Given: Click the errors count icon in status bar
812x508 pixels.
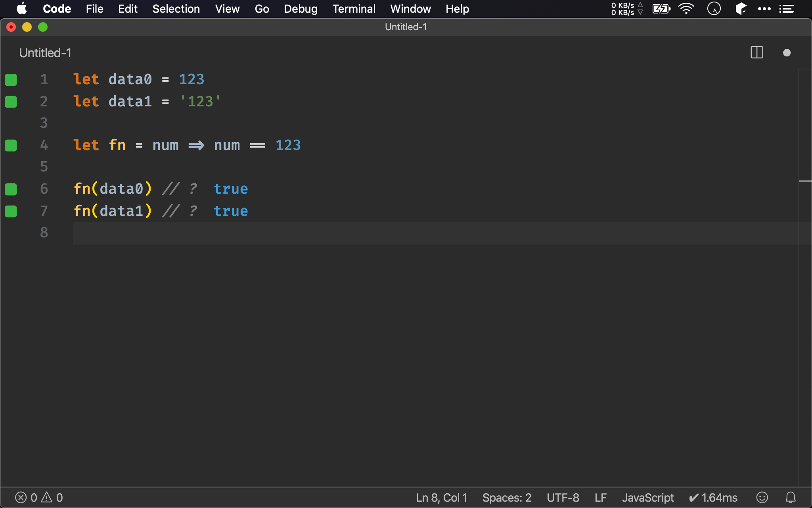Looking at the screenshot, I should coord(21,497).
